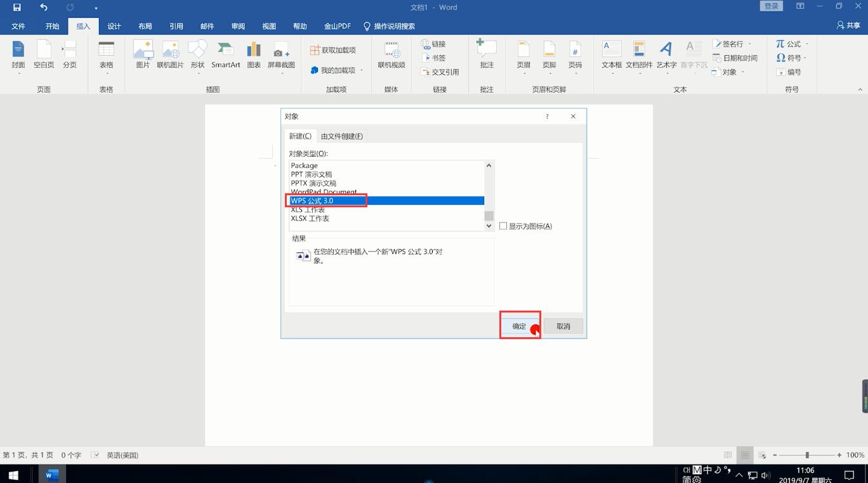Viewport: 868px width, 483px height.
Task: Click the Share (共享) button
Action: (x=848, y=25)
